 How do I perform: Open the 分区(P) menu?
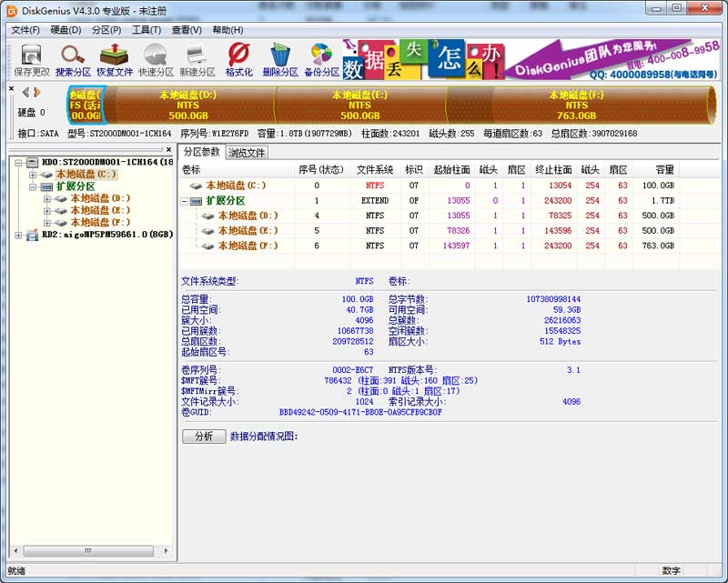click(x=106, y=30)
